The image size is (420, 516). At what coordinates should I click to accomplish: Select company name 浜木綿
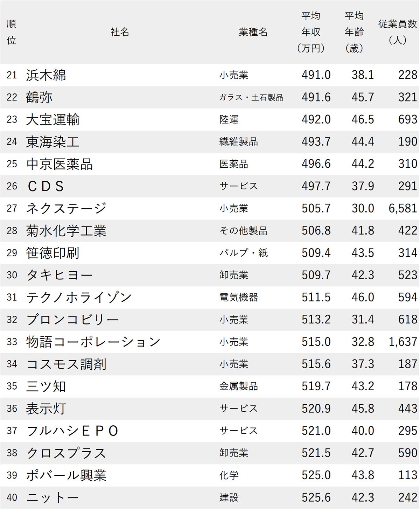click(x=46, y=75)
